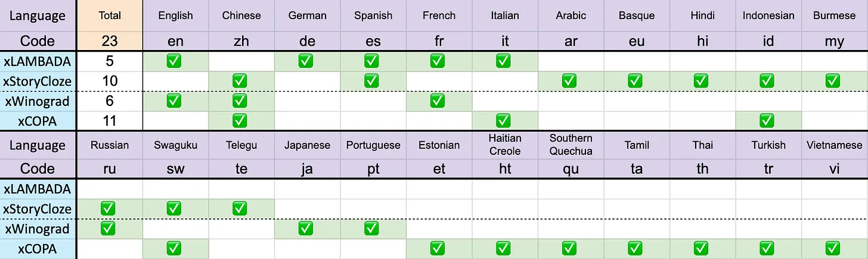868x259 pixels.
Task: Click the xStoryCloze Telegu checkmark
Action: (x=240, y=208)
